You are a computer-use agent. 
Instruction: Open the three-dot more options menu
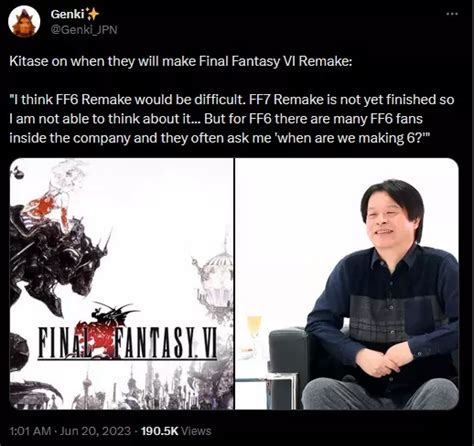click(452, 14)
